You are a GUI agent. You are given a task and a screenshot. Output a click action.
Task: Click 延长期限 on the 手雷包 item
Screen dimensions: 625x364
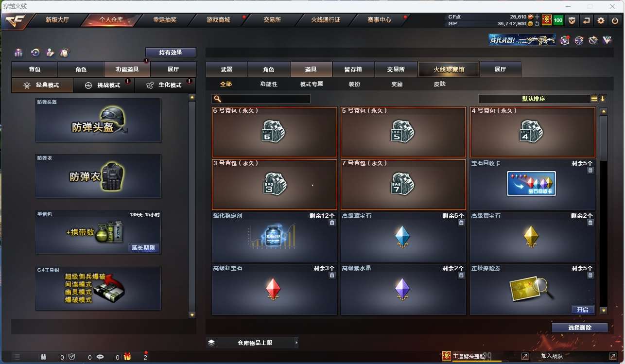point(143,248)
